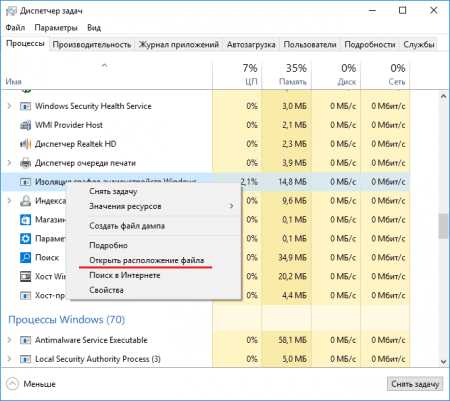Sort by the Память column header

tap(287, 75)
